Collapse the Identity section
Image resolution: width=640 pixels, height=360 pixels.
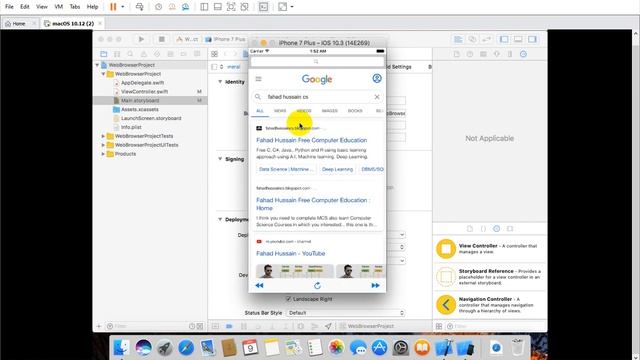coord(220,82)
